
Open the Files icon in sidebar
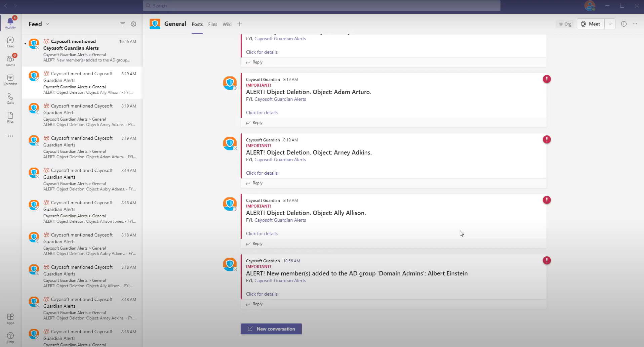[x=10, y=117]
